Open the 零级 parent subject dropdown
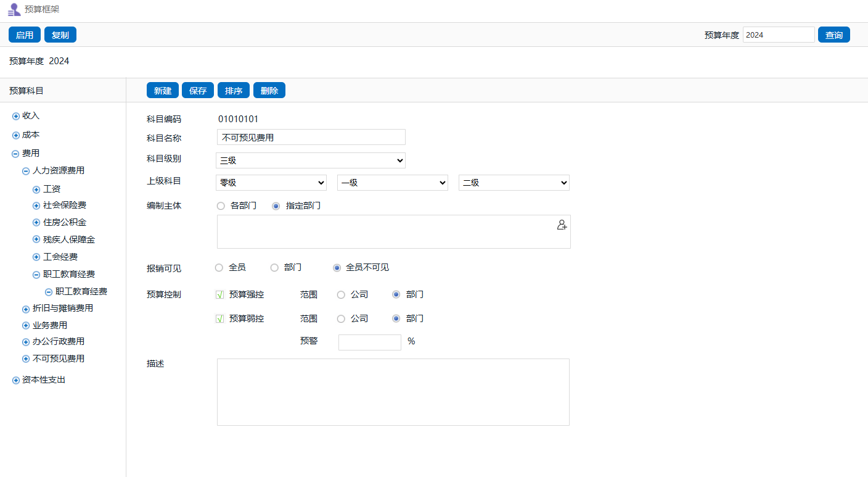 (271, 183)
